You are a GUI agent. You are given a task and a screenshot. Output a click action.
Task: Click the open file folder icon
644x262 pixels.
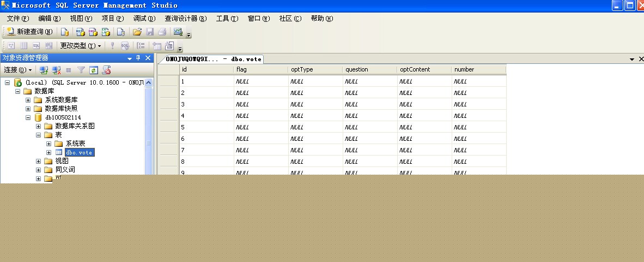[137, 32]
